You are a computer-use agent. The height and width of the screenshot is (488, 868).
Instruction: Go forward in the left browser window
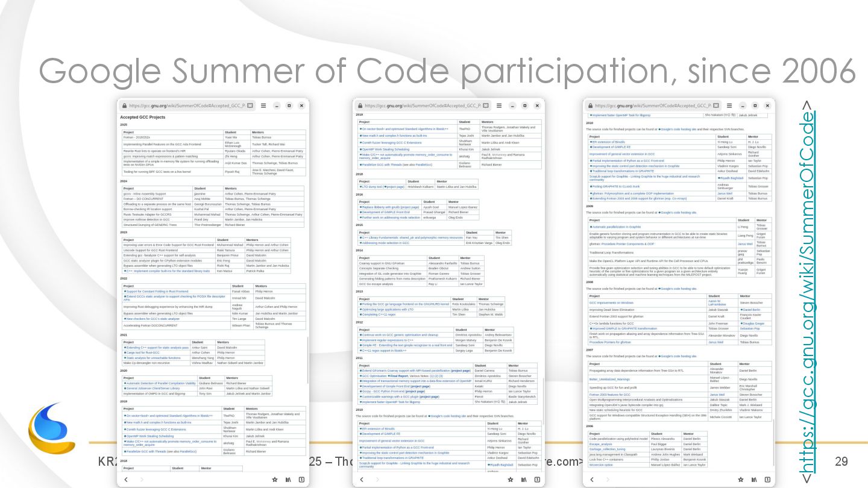(x=142, y=480)
